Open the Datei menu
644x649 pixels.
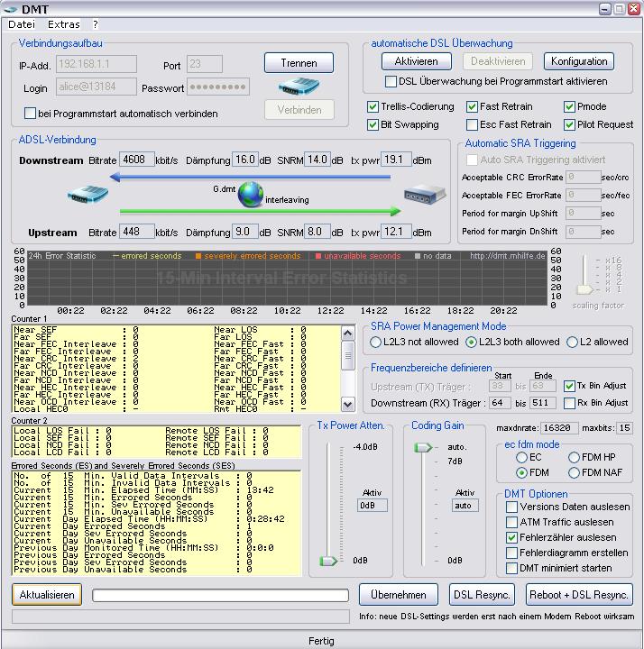22,24
